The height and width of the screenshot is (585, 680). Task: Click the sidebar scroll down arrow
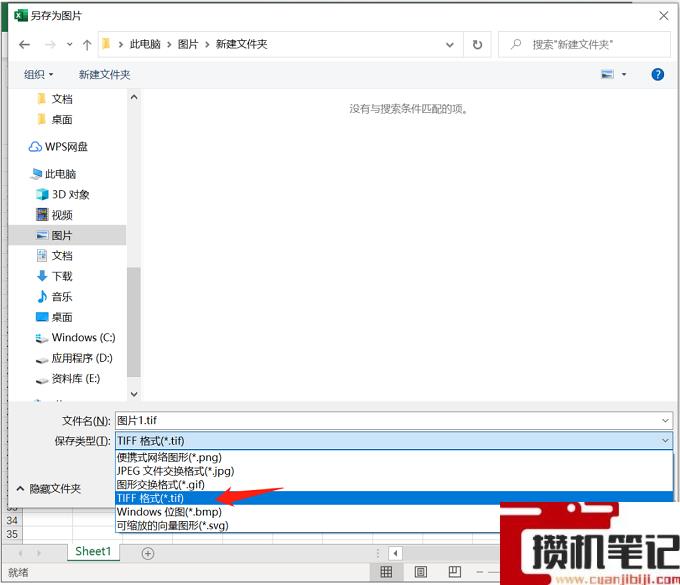coord(134,394)
